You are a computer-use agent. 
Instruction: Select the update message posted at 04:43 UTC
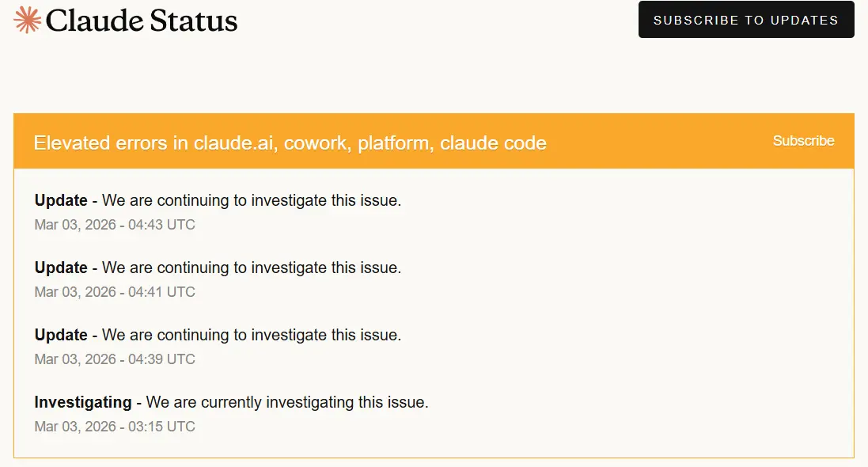252,200
